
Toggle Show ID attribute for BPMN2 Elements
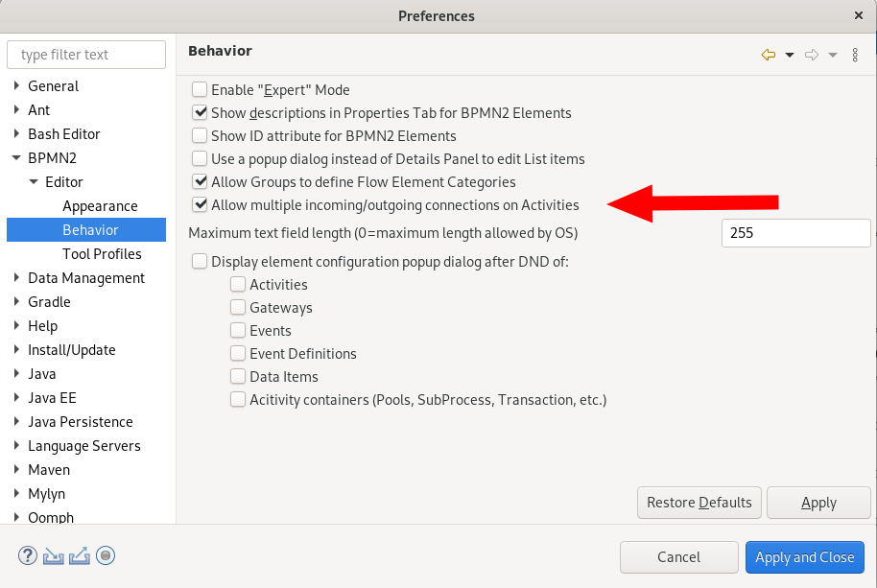point(200,136)
